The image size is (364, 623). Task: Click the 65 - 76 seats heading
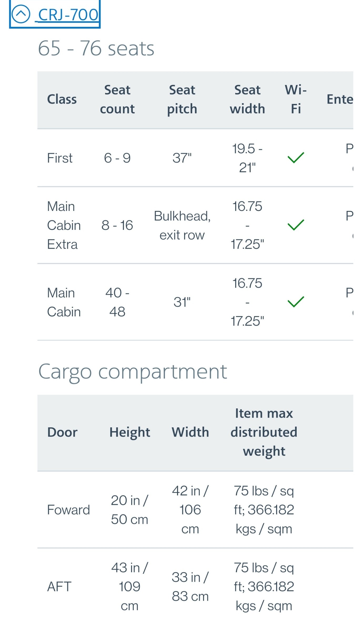pos(96,48)
